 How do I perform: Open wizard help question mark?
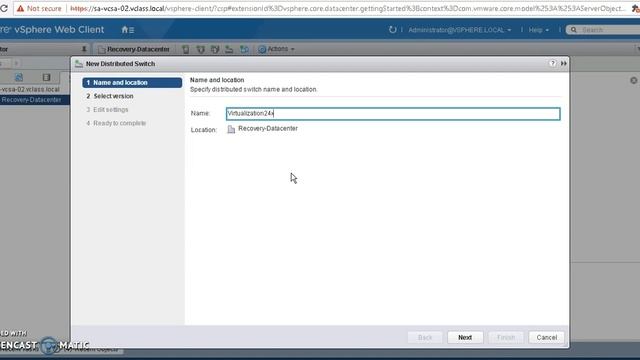point(552,63)
